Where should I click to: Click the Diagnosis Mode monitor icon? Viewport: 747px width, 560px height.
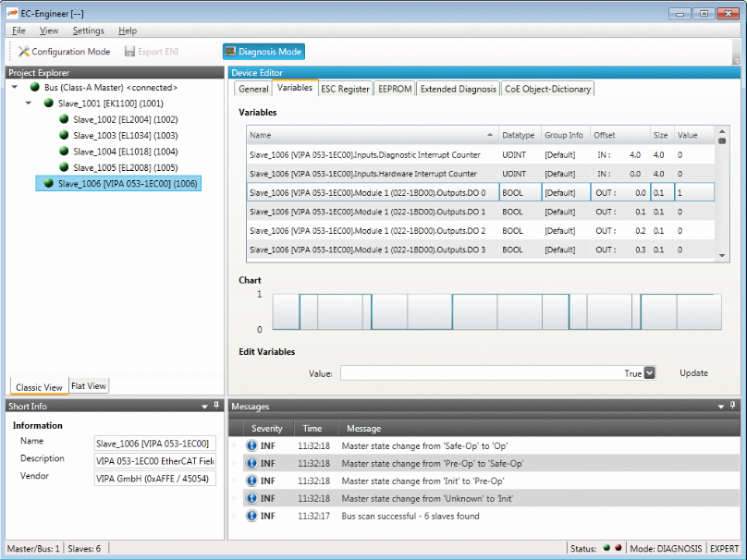[x=230, y=52]
